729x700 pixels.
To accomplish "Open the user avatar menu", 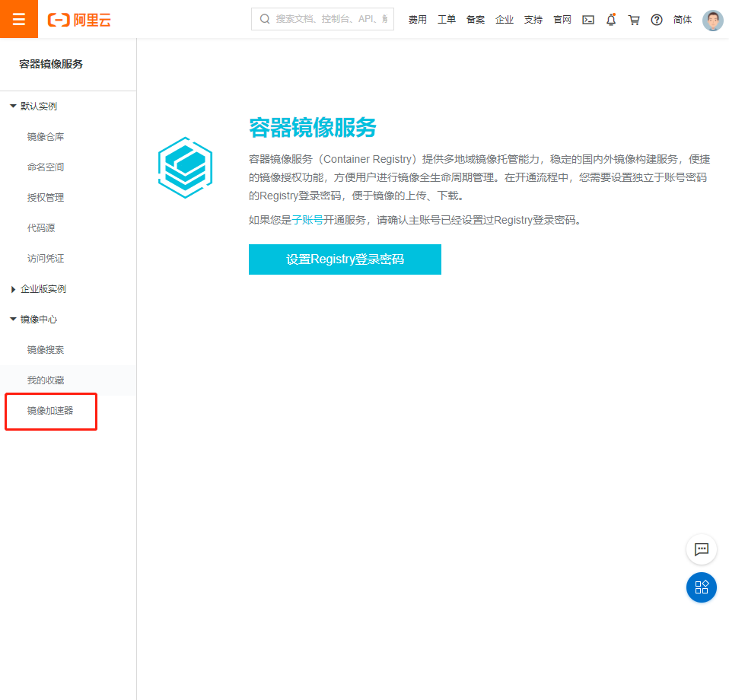I will 713,20.
